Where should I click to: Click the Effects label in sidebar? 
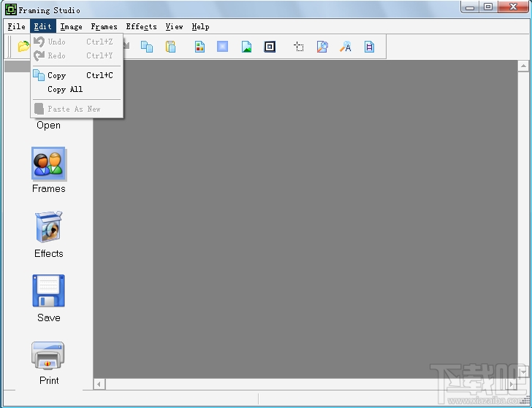tap(49, 253)
